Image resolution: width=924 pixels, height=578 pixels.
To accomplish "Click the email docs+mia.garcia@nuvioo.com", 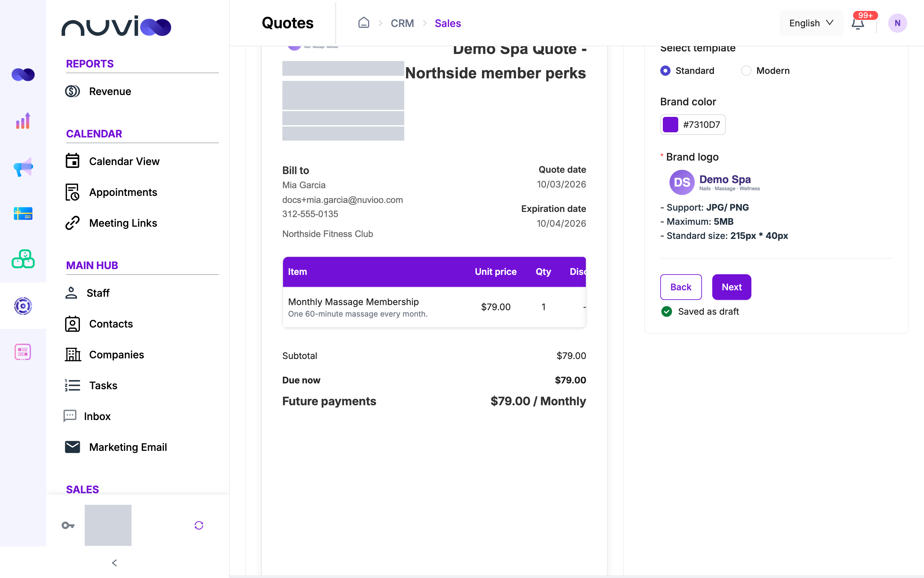I will pos(343,200).
